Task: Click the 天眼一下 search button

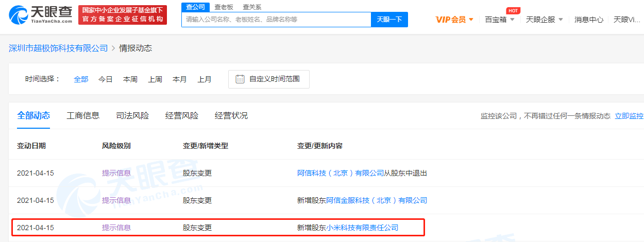Action: point(389,20)
